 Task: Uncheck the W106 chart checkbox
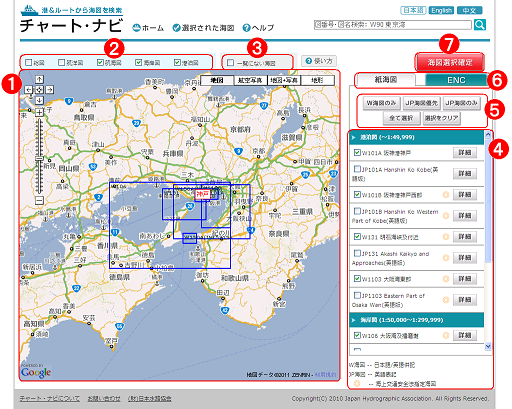tap(357, 335)
